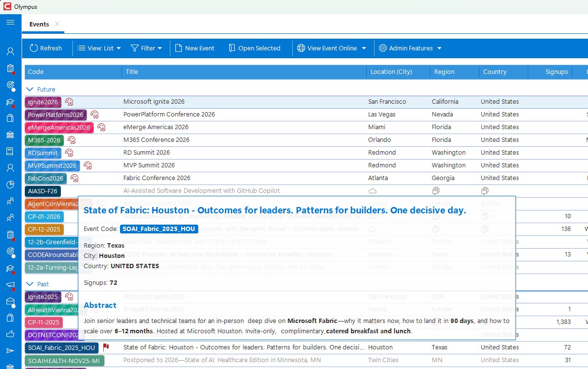Open the View: List dropdown

point(99,48)
